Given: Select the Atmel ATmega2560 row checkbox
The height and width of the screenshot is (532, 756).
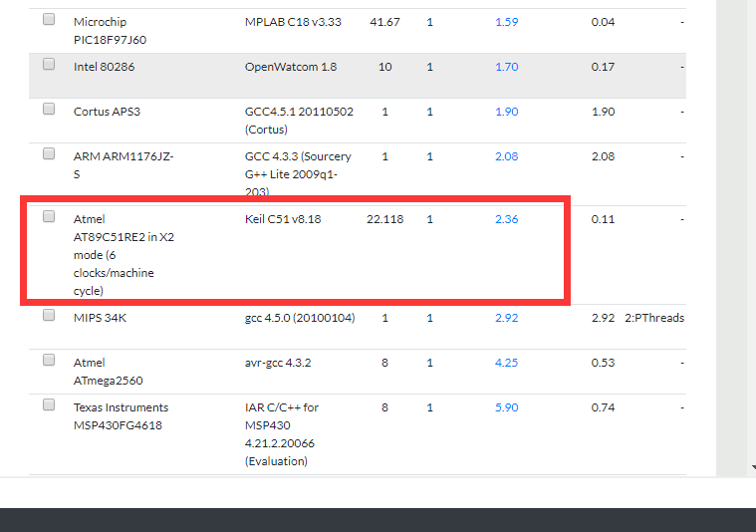Looking at the screenshot, I should 49,361.
